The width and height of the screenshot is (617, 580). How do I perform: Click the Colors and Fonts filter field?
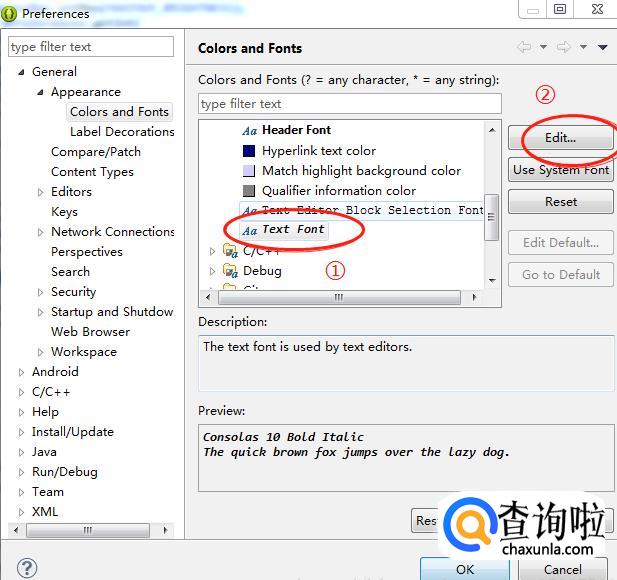(349, 103)
